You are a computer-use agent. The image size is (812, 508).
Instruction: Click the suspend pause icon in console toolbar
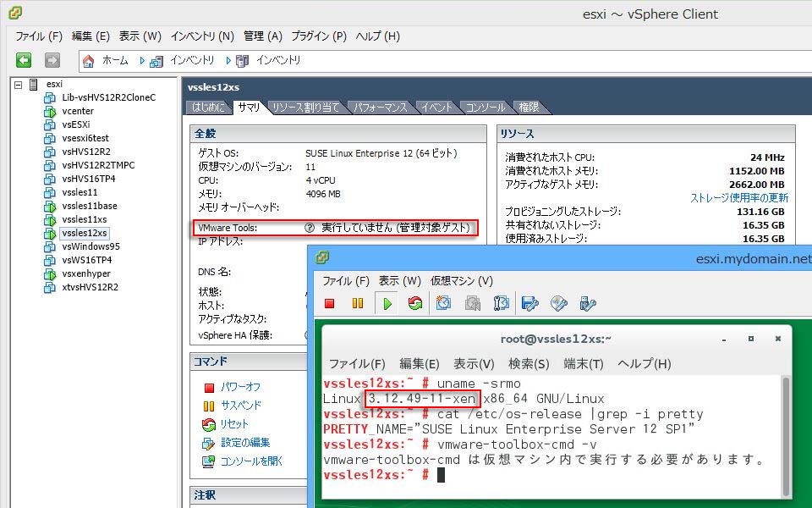[358, 304]
